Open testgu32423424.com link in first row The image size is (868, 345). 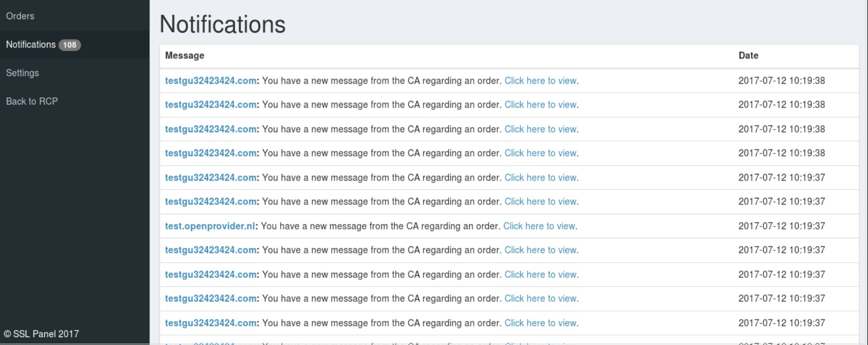point(211,81)
